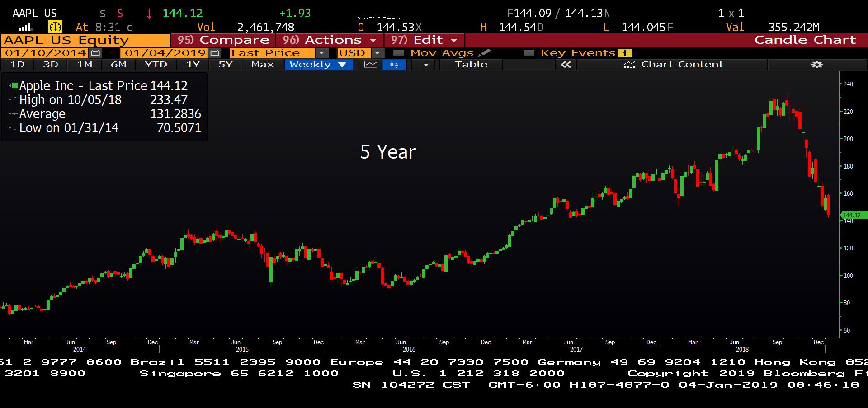Image resolution: width=868 pixels, height=408 pixels.
Task: Open the Actions dropdown menu
Action: pos(330,40)
